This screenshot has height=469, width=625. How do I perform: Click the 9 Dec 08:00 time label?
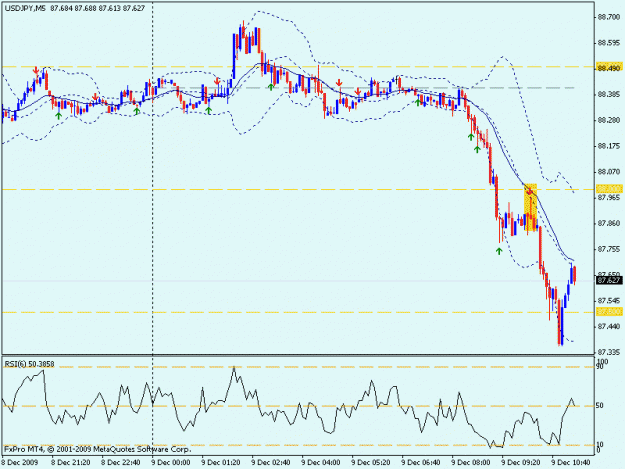[x=471, y=462]
